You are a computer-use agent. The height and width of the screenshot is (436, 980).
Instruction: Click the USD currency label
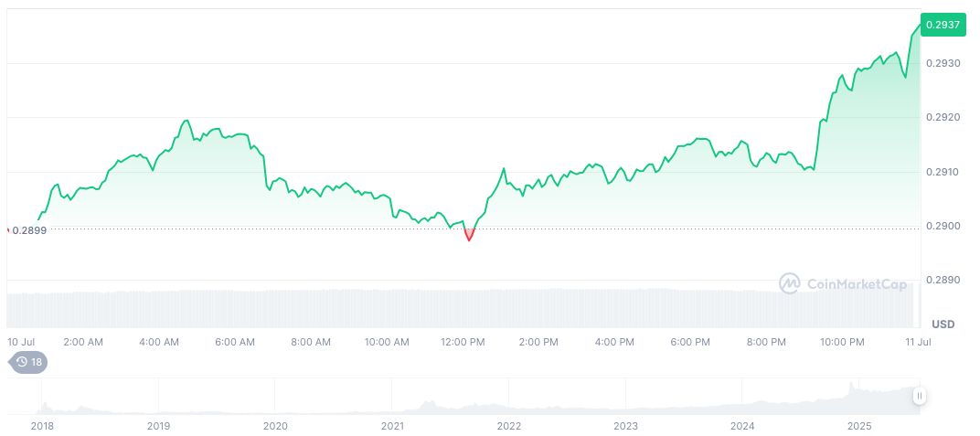pyautogui.click(x=943, y=324)
